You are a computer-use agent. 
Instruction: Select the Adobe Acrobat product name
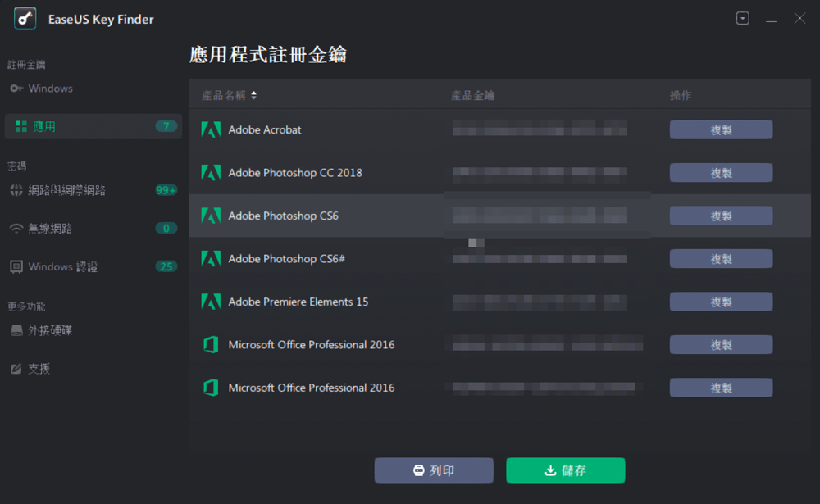265,129
